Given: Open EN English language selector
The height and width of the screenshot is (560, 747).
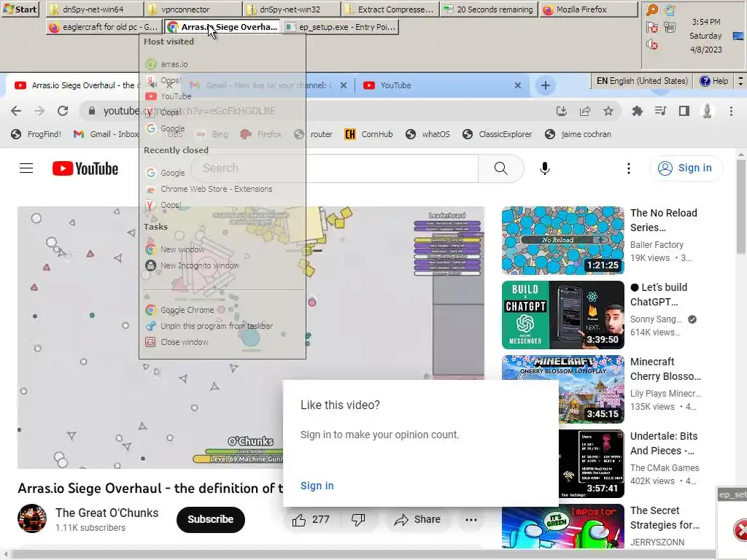Looking at the screenshot, I should (x=642, y=81).
